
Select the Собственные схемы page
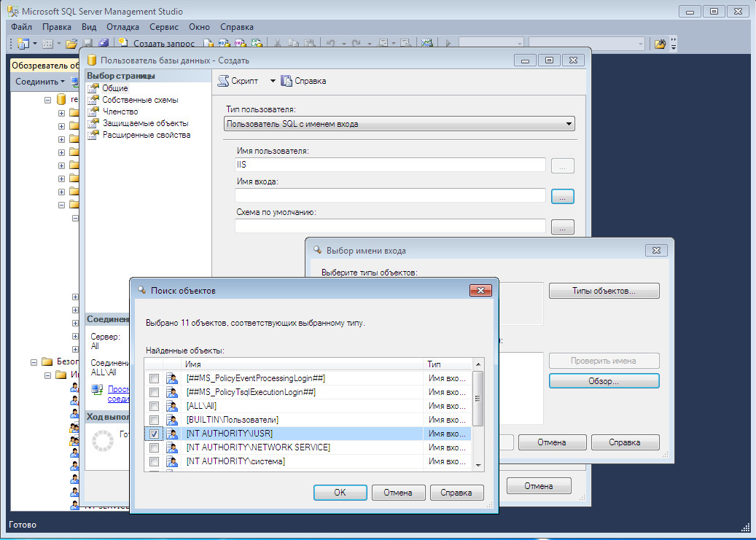[x=140, y=100]
